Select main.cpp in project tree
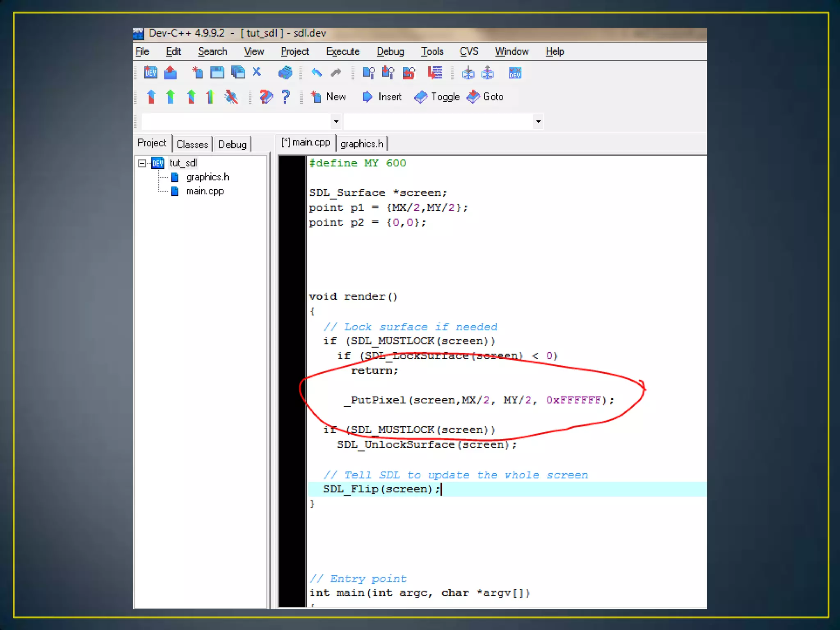This screenshot has width=840, height=630. point(205,191)
